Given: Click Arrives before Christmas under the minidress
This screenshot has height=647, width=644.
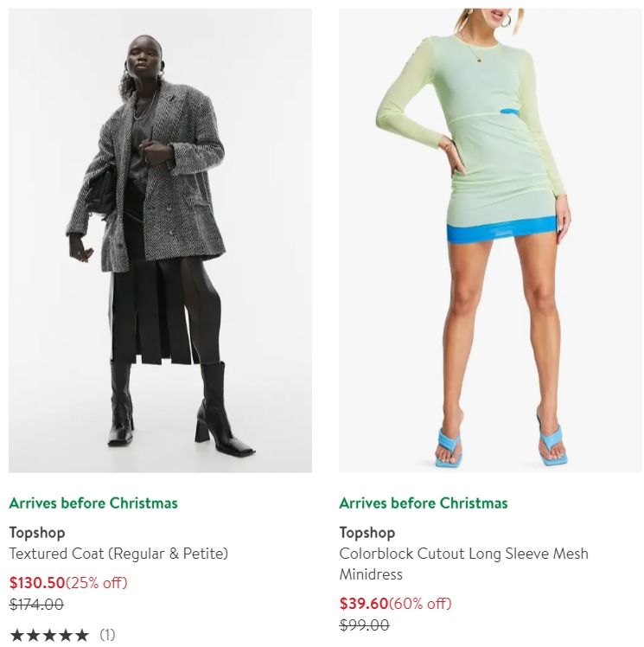Looking at the screenshot, I should tap(424, 503).
